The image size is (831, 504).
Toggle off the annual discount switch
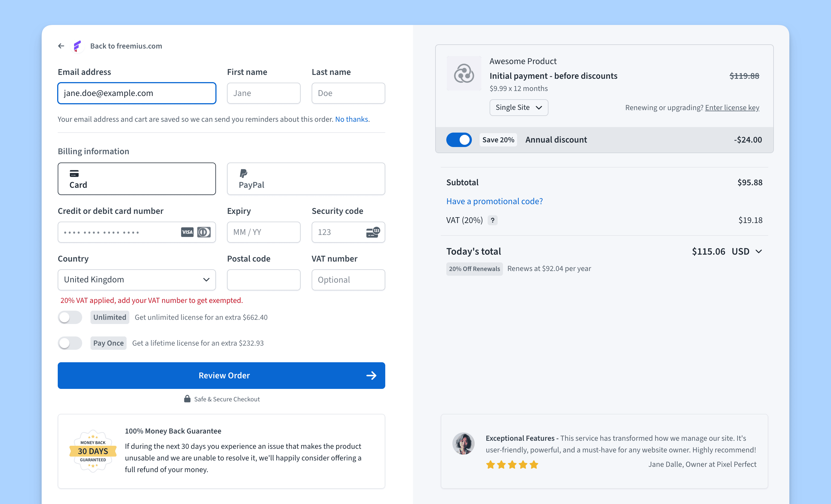pyautogui.click(x=459, y=140)
